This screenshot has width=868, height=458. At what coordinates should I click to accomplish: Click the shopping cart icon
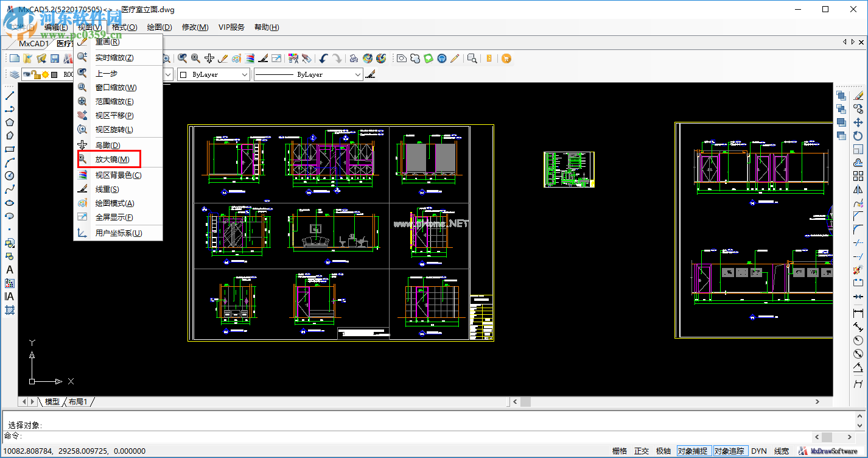pos(506,58)
